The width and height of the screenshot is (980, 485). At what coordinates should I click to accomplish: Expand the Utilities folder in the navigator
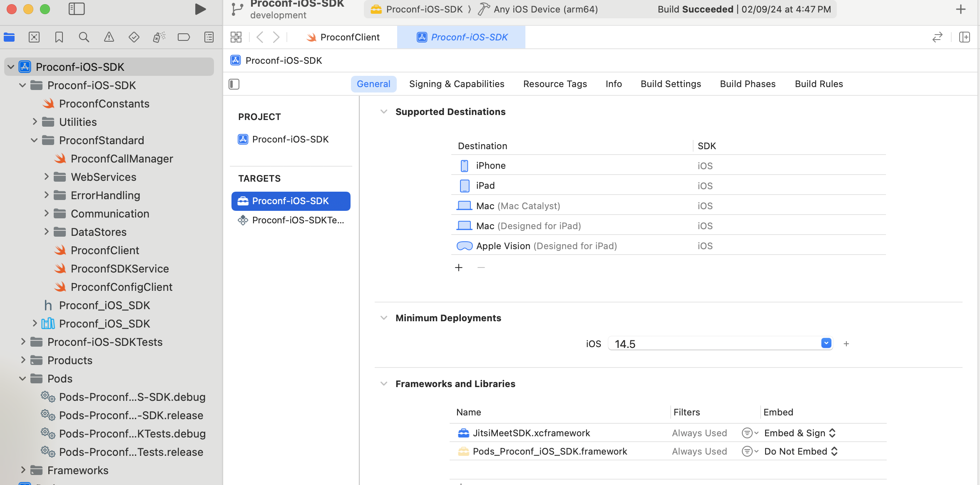35,122
